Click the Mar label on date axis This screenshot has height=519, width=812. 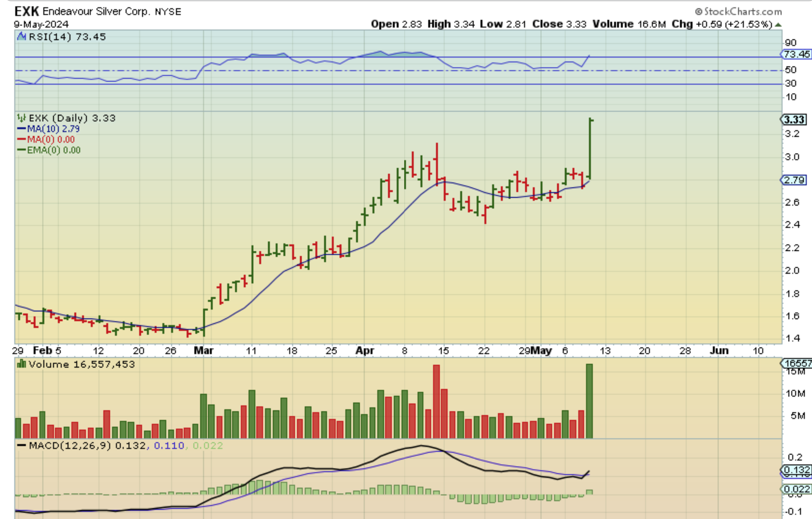click(x=203, y=350)
